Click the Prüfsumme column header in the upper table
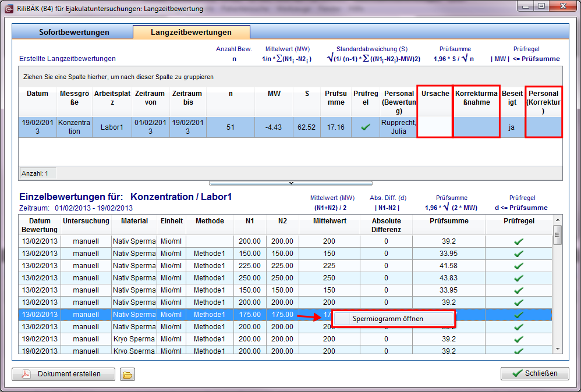581x392 pixels. (336, 102)
